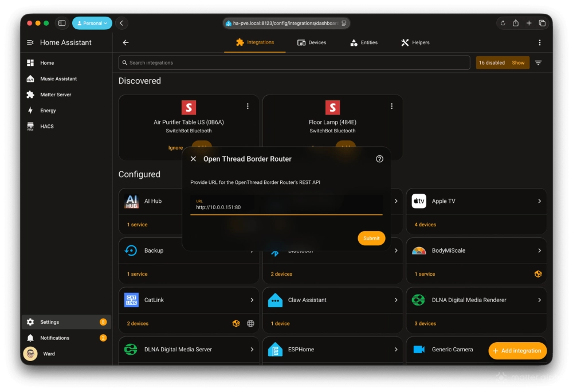Open 1 service link under Backup
Image resolution: width=573 pixels, height=392 pixels.
click(137, 274)
